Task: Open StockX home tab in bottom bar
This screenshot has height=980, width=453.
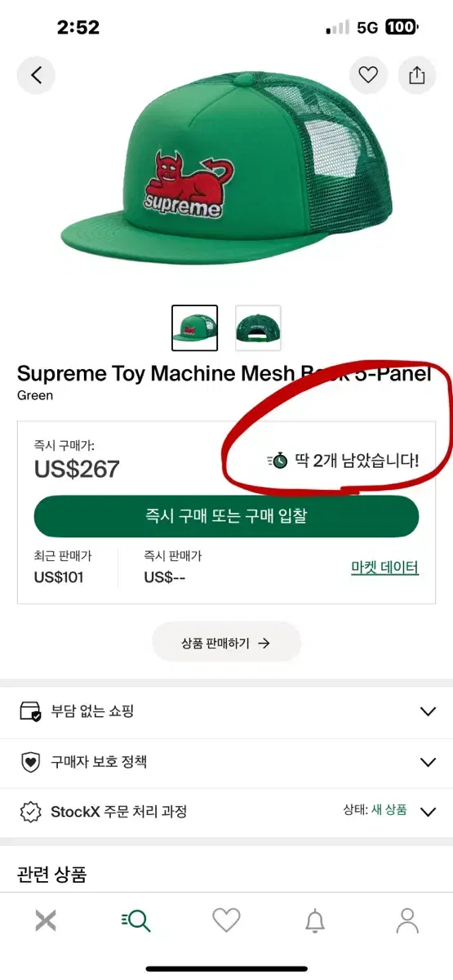Action: (47, 920)
